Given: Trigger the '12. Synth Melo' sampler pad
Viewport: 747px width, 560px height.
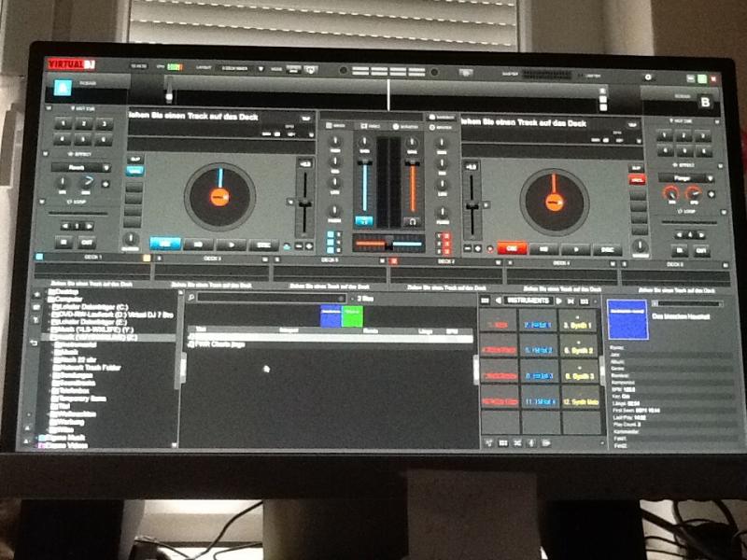Looking at the screenshot, I should click(581, 399).
